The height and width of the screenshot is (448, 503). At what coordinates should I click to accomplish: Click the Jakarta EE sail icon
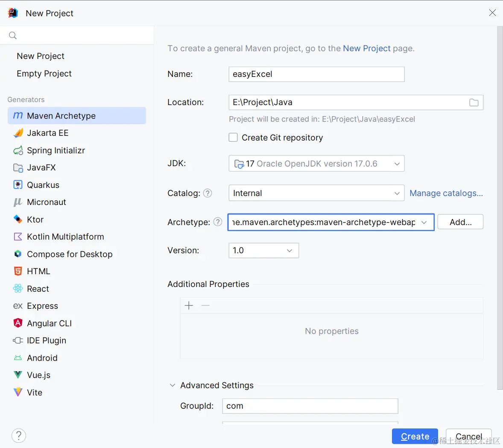(x=18, y=133)
